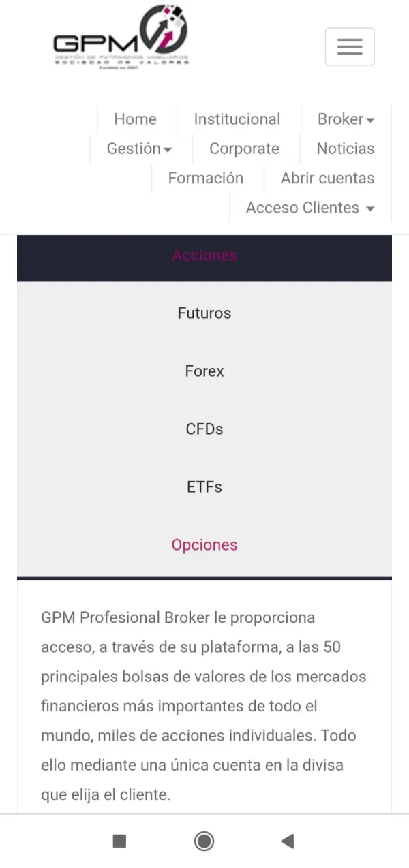
Task: Go to the Home page
Action: pyautogui.click(x=135, y=119)
